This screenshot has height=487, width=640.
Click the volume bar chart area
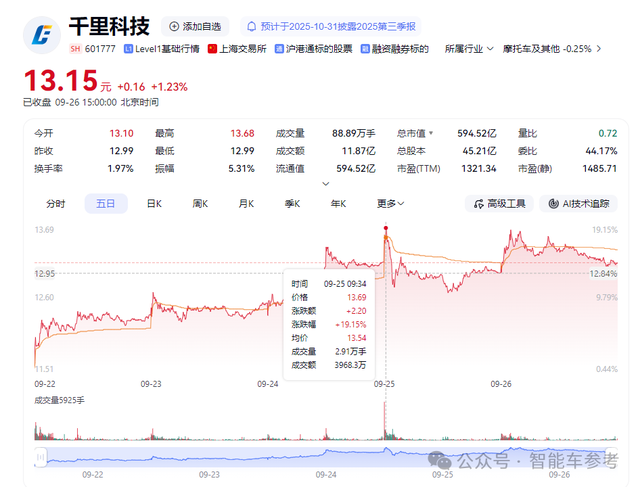point(326,423)
